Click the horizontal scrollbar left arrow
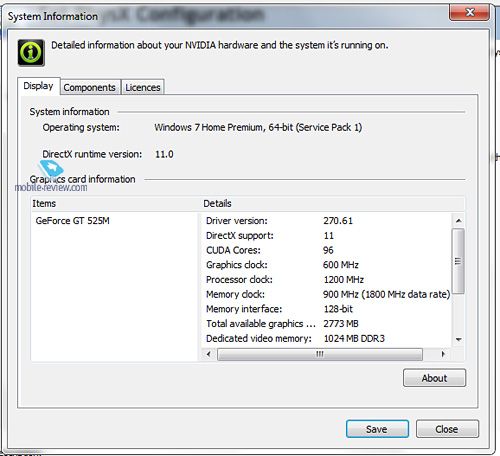The height and width of the screenshot is (456, 500). click(x=209, y=354)
